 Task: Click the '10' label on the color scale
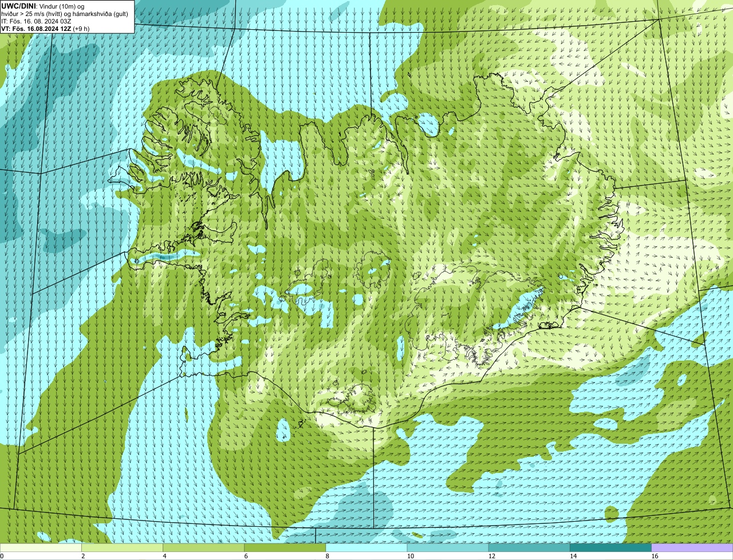[x=410, y=556]
